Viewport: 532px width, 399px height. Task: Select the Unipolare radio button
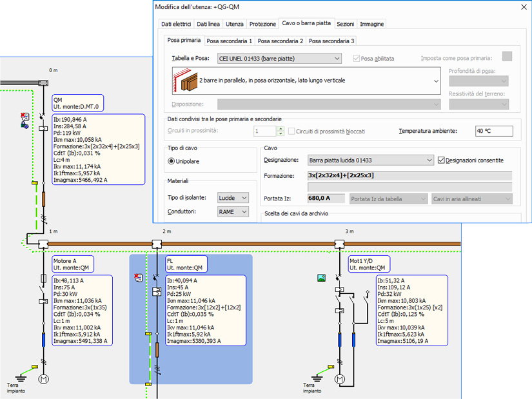coord(172,161)
